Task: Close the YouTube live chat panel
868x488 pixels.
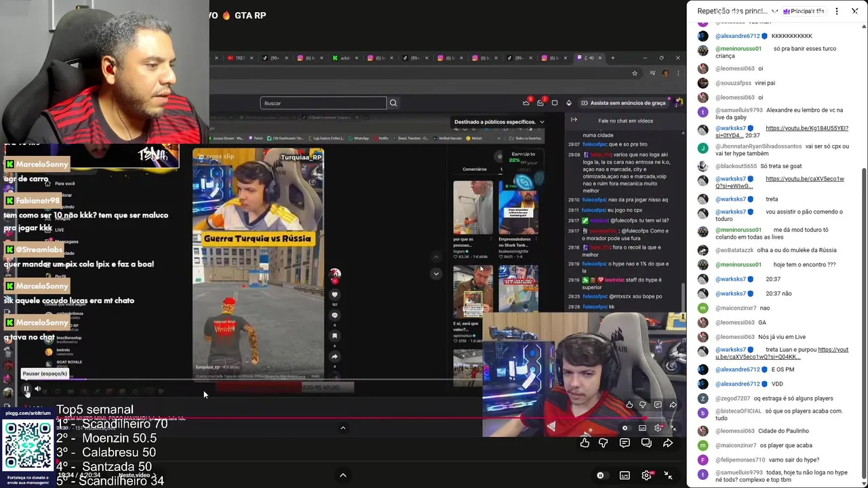Action: [854, 11]
